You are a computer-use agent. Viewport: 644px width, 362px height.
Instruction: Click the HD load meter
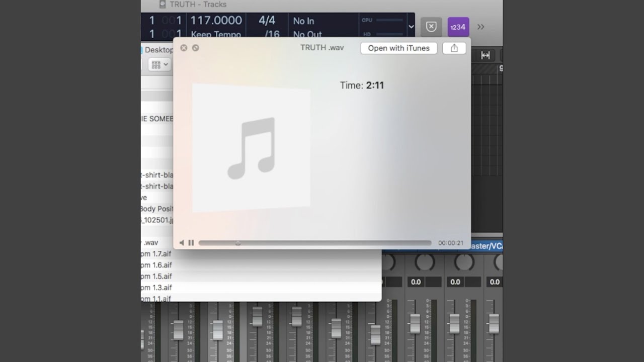click(x=383, y=34)
